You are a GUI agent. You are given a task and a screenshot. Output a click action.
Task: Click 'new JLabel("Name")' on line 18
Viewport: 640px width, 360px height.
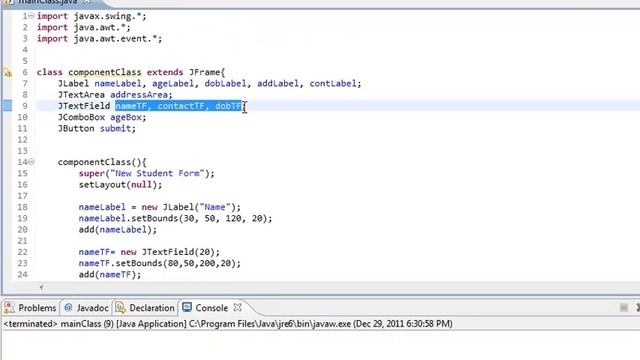point(189,207)
